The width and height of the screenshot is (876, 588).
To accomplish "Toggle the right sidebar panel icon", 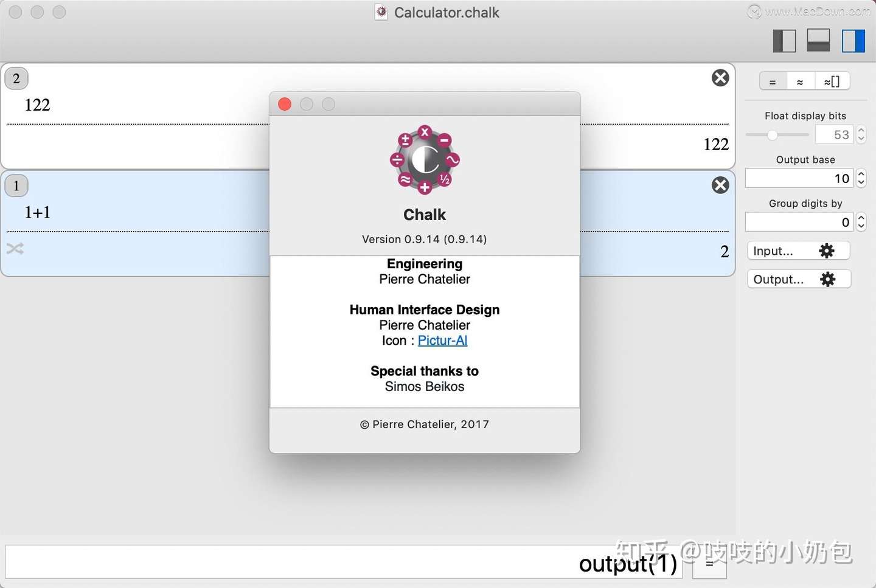I will coord(853,41).
